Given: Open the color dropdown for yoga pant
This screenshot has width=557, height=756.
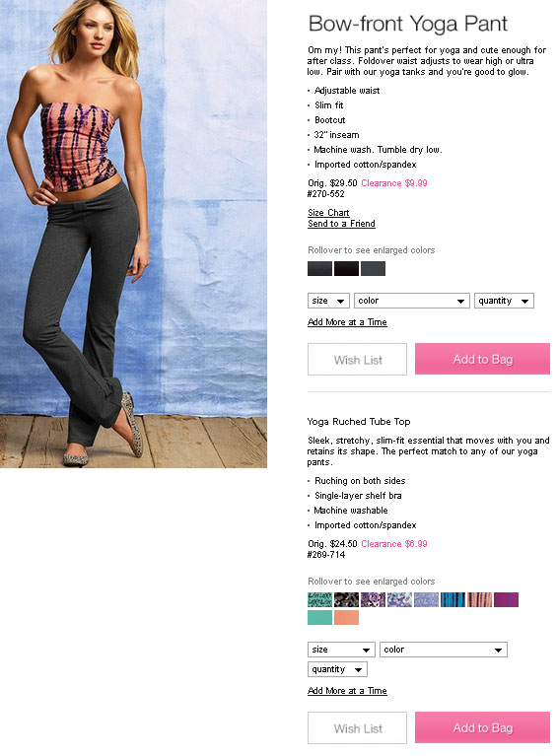Looking at the screenshot, I should [411, 301].
